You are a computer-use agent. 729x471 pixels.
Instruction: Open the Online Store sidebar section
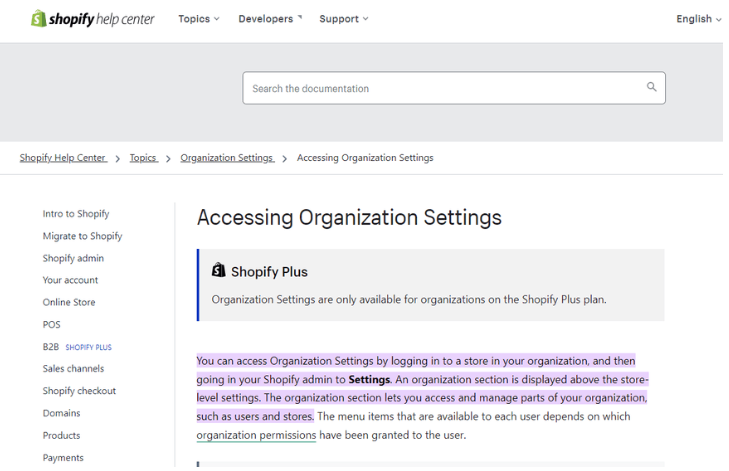pos(69,302)
